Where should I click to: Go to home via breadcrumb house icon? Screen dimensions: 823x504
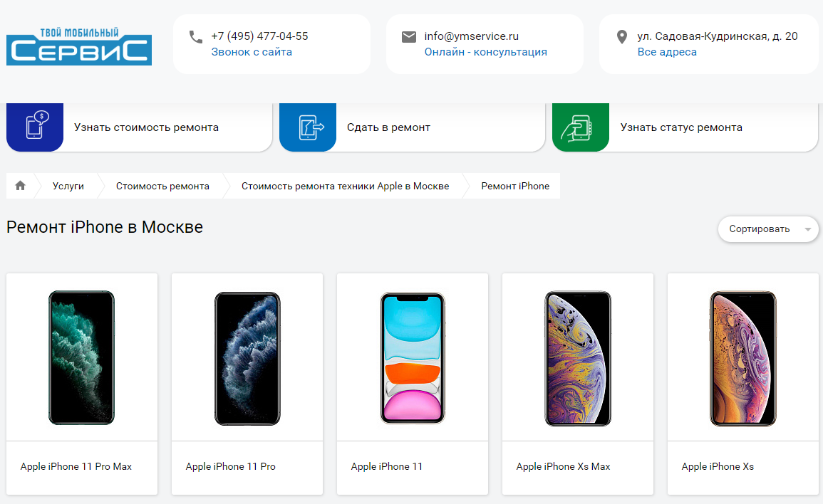(21, 186)
